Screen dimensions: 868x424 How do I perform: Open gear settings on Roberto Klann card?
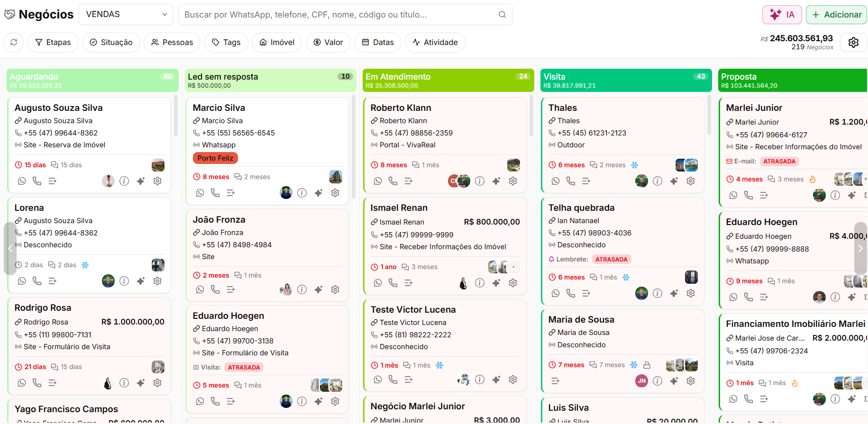pyautogui.click(x=513, y=181)
